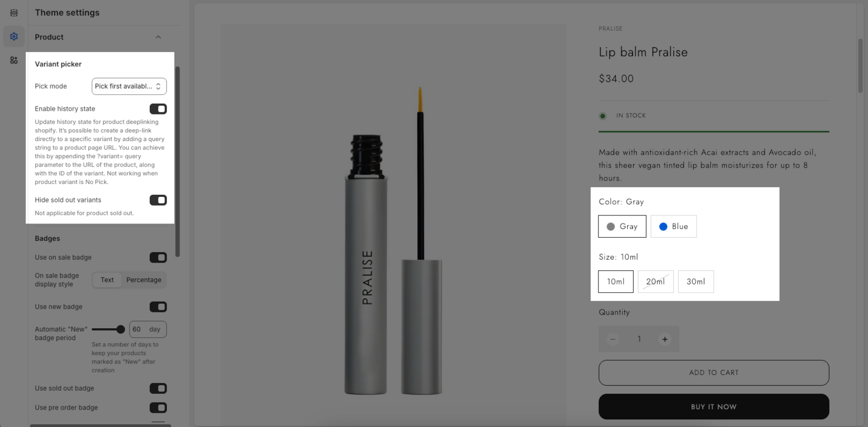Image resolution: width=868 pixels, height=427 pixels.
Task: Open the Pick mode dropdown
Action: 129,86
